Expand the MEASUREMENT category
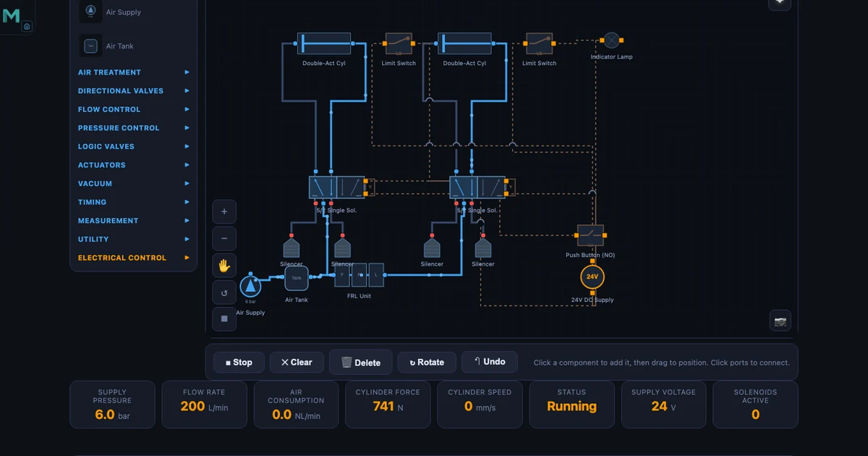This screenshot has width=868, height=456. click(134, 221)
